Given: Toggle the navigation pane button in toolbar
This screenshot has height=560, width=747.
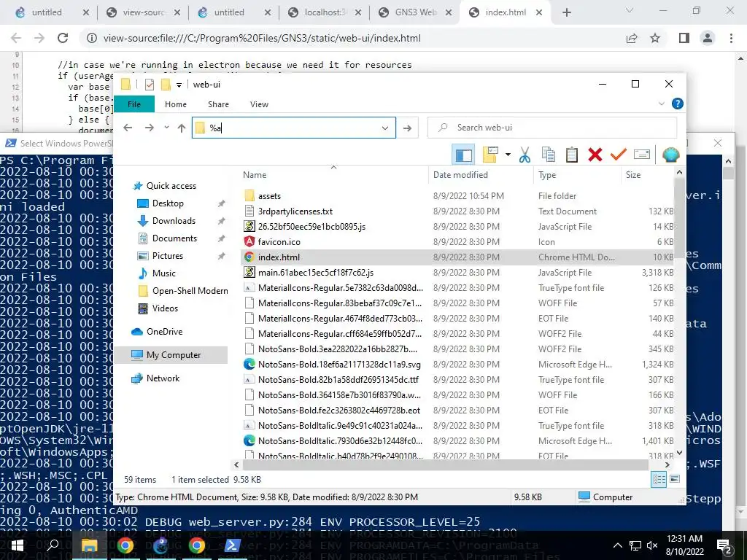Looking at the screenshot, I should coord(463,155).
